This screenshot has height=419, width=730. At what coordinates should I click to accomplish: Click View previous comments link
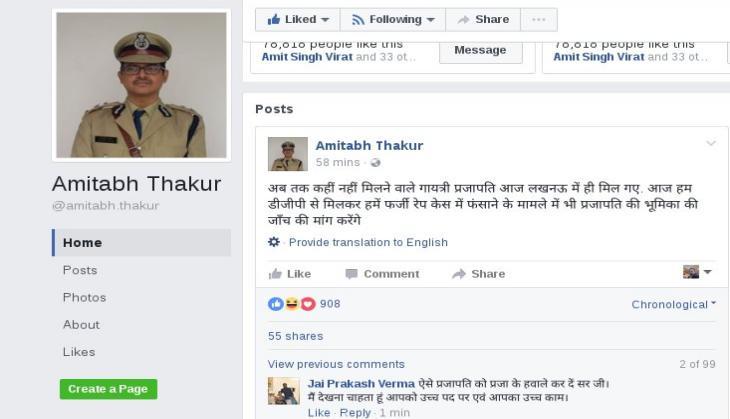[x=336, y=364]
